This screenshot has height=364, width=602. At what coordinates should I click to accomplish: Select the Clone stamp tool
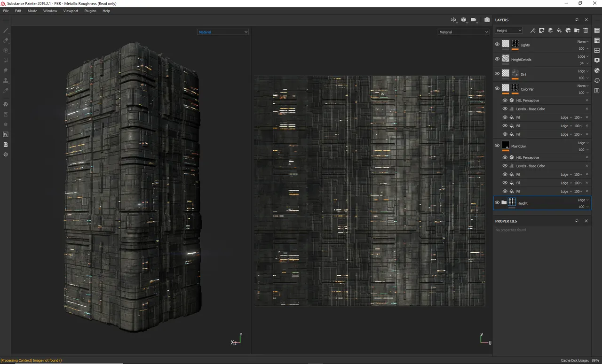coord(6,80)
